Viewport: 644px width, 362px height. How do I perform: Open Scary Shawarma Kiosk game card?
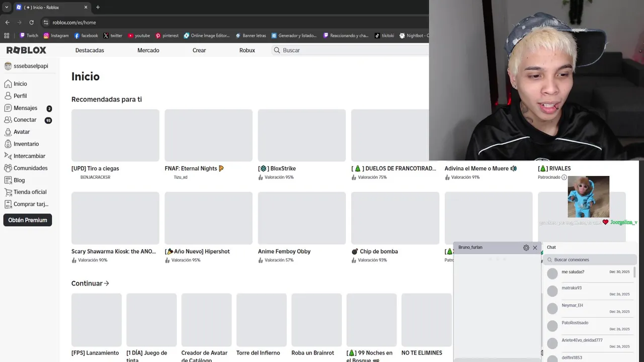115,227
